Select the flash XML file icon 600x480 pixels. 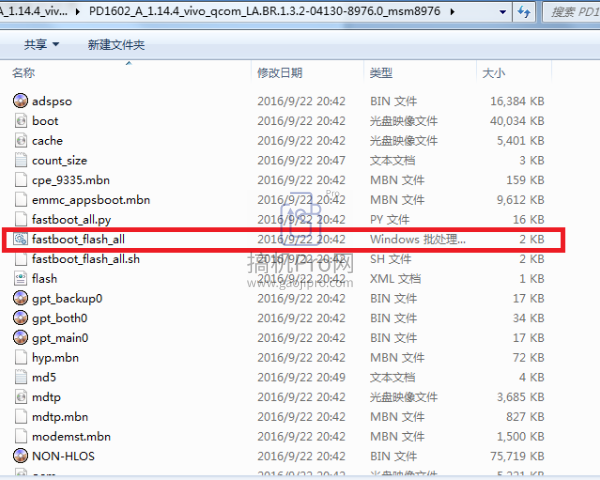20,278
